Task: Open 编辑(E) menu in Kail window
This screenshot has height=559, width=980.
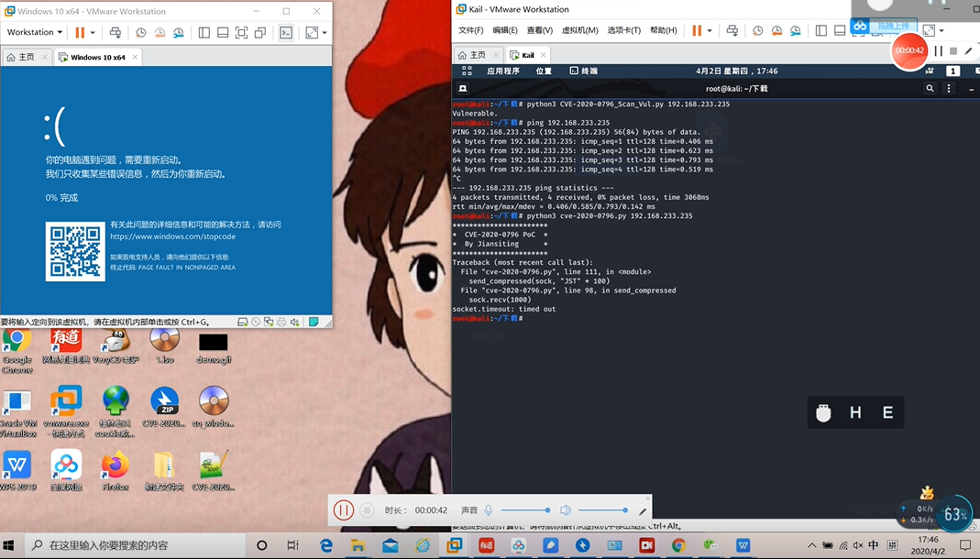Action: [x=505, y=30]
